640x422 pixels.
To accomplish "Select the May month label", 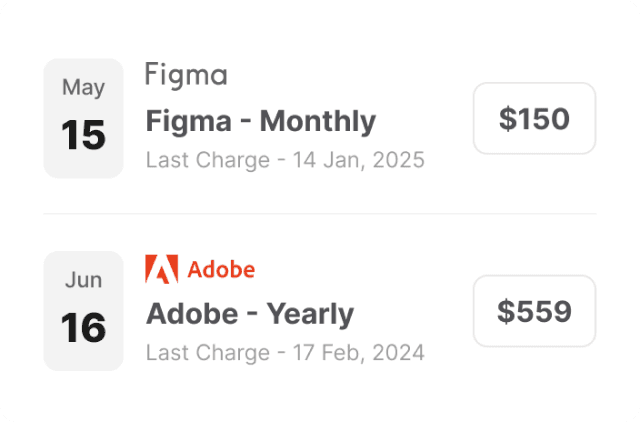I will pos(83,87).
